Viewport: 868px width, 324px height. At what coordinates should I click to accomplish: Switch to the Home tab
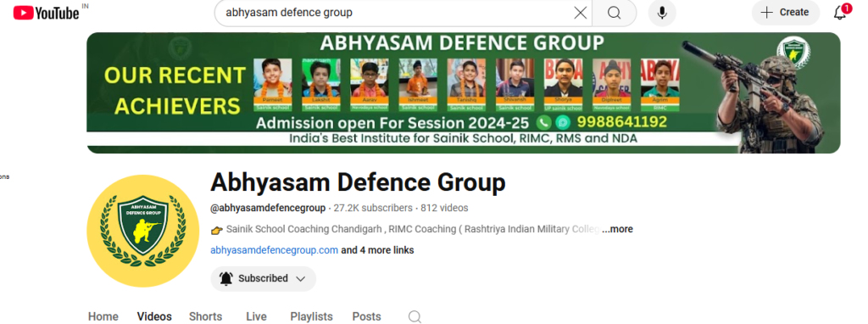click(x=103, y=317)
